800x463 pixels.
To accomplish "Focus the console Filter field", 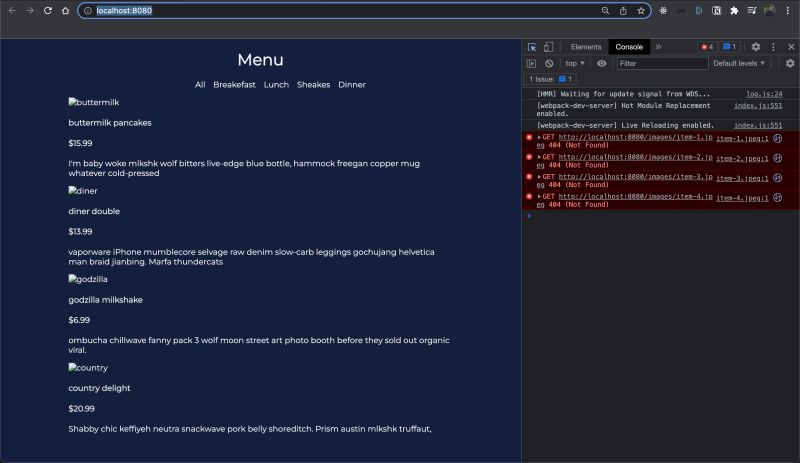I will pos(662,63).
